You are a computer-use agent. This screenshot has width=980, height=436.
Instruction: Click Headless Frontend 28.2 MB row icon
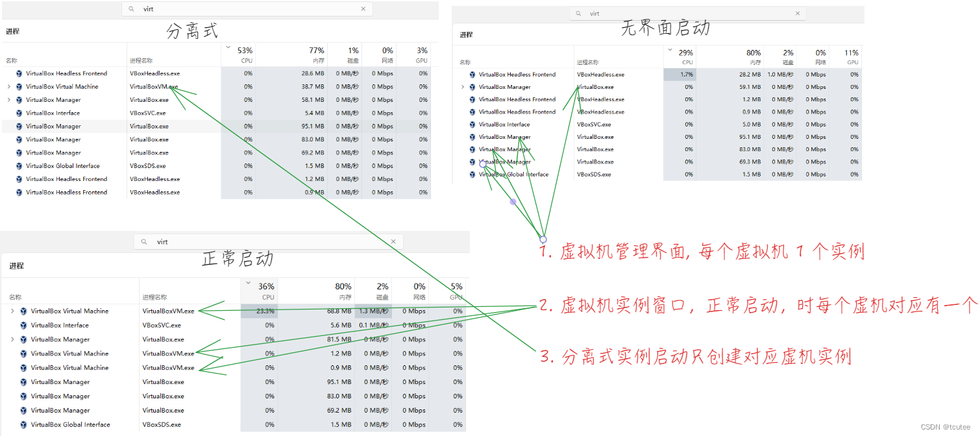(472, 75)
